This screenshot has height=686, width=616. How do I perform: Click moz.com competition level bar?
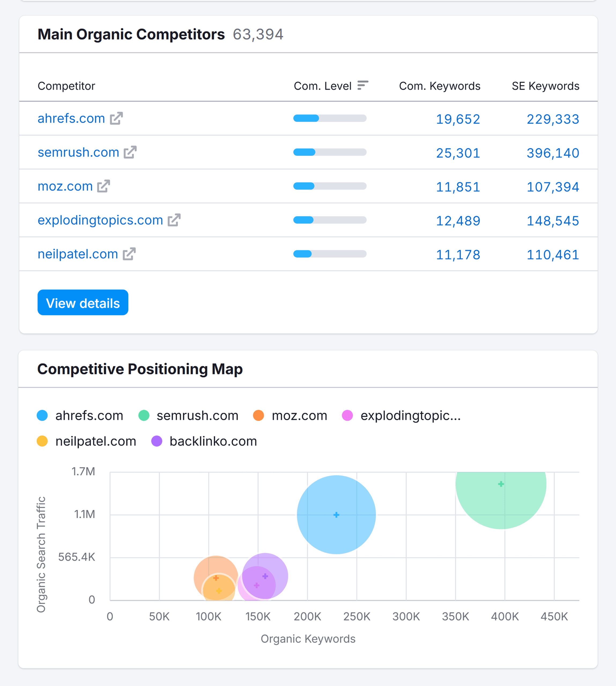click(330, 186)
